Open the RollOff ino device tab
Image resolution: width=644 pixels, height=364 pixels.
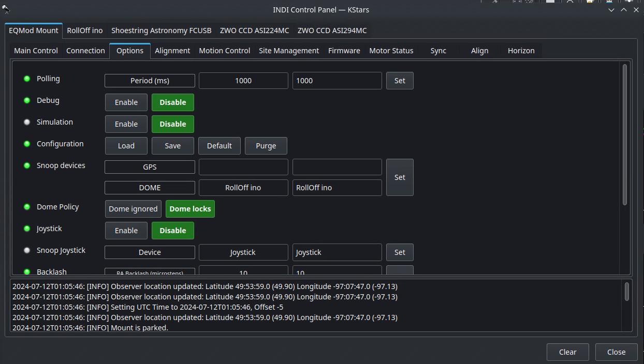click(85, 31)
